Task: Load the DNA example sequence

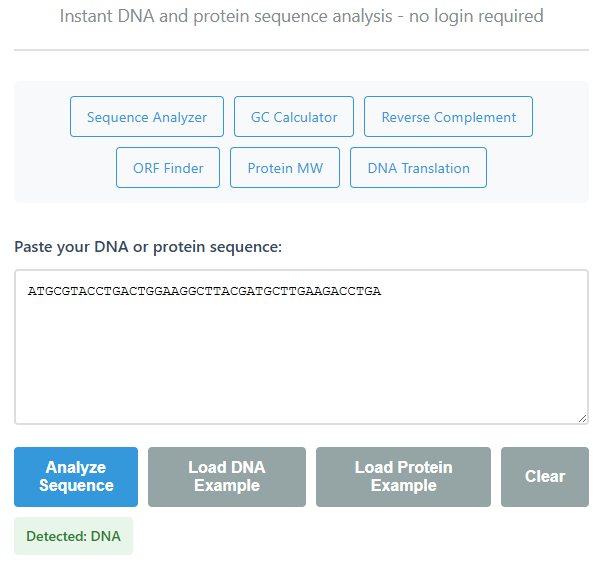Action: [227, 477]
